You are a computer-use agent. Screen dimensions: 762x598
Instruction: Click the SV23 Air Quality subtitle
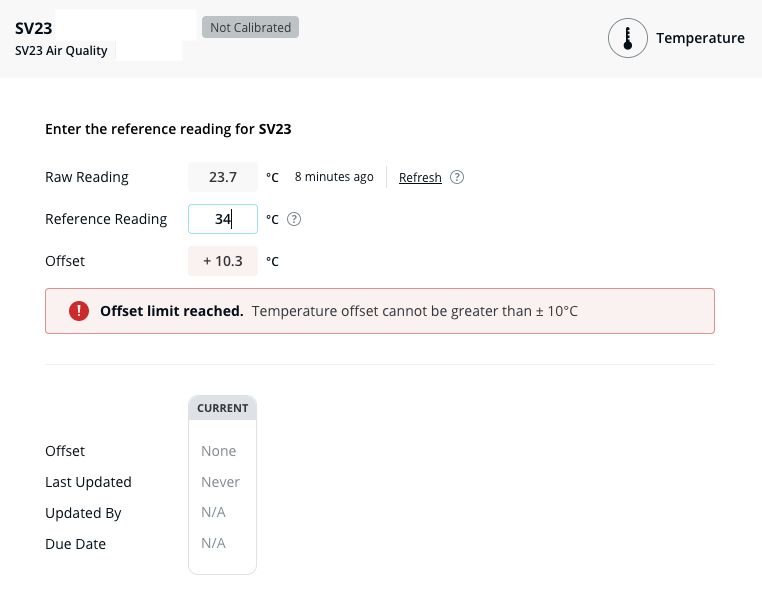(61, 50)
